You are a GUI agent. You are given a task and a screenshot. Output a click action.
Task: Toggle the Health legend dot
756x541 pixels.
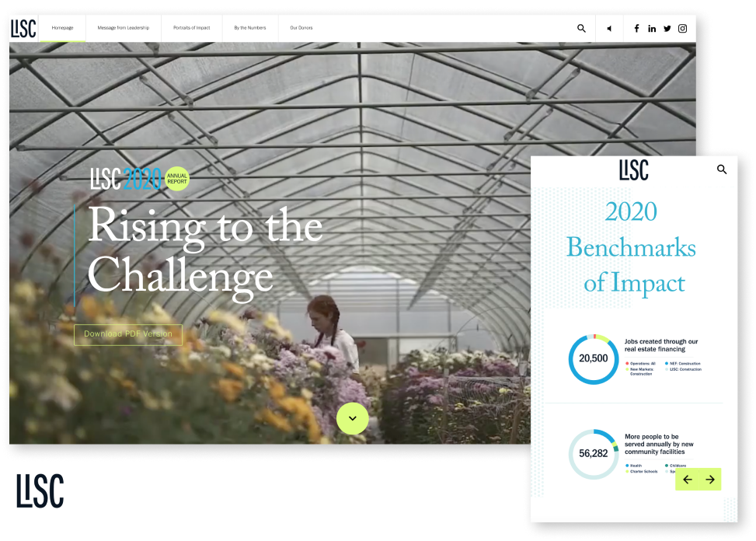[x=628, y=465]
